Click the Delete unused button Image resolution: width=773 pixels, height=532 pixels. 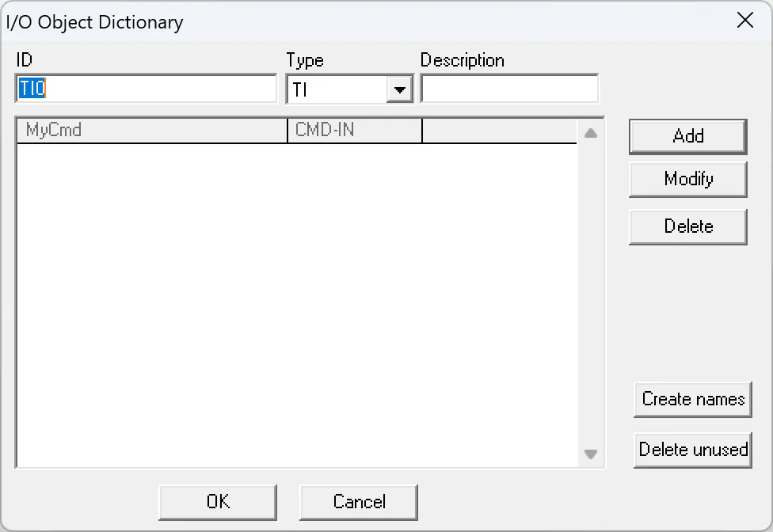[x=692, y=450]
